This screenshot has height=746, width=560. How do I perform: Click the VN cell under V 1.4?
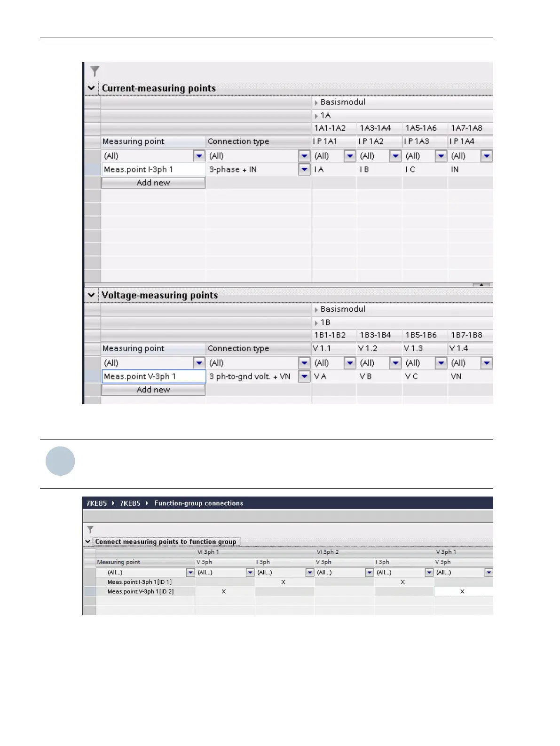(x=471, y=376)
